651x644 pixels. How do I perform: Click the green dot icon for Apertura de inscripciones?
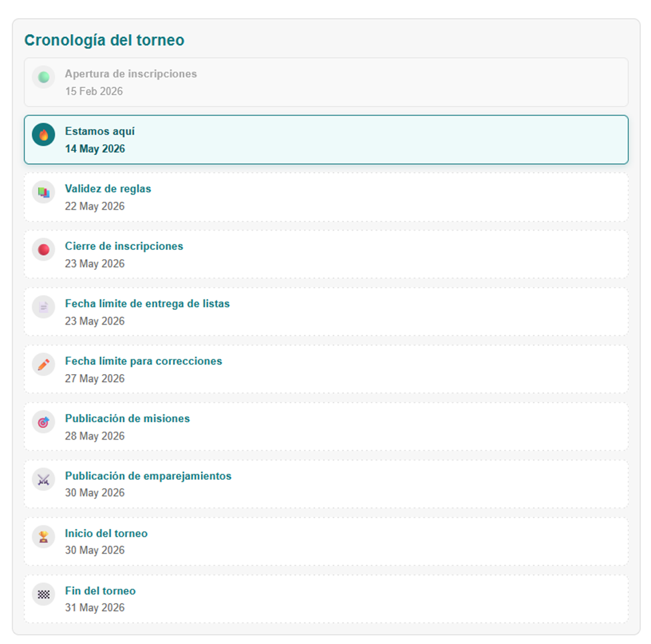pyautogui.click(x=43, y=77)
